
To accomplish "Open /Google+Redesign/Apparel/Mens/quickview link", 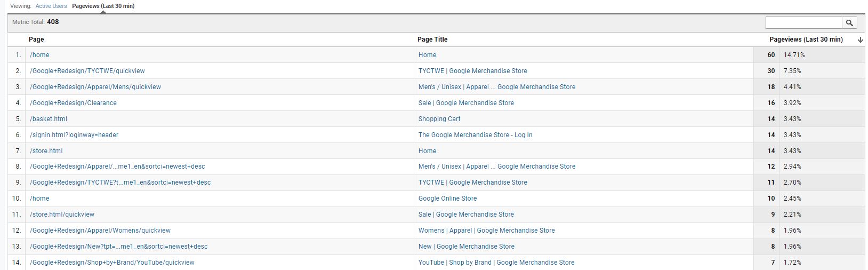I will pyautogui.click(x=95, y=87).
